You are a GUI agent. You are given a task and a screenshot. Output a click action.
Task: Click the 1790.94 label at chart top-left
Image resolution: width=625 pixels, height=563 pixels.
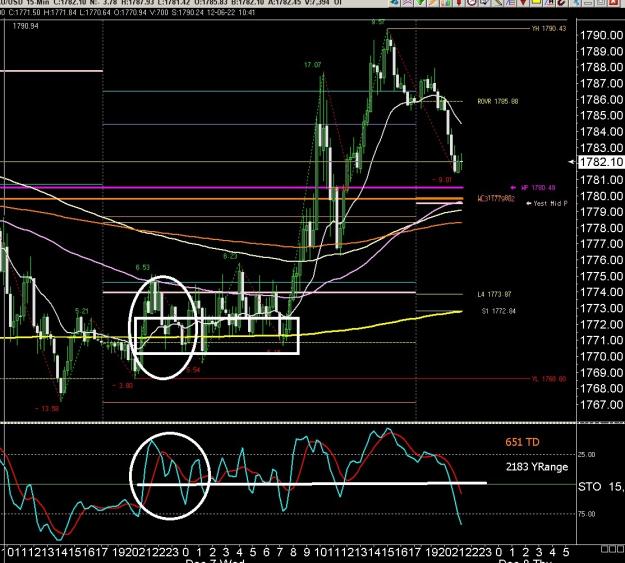(x=26, y=26)
